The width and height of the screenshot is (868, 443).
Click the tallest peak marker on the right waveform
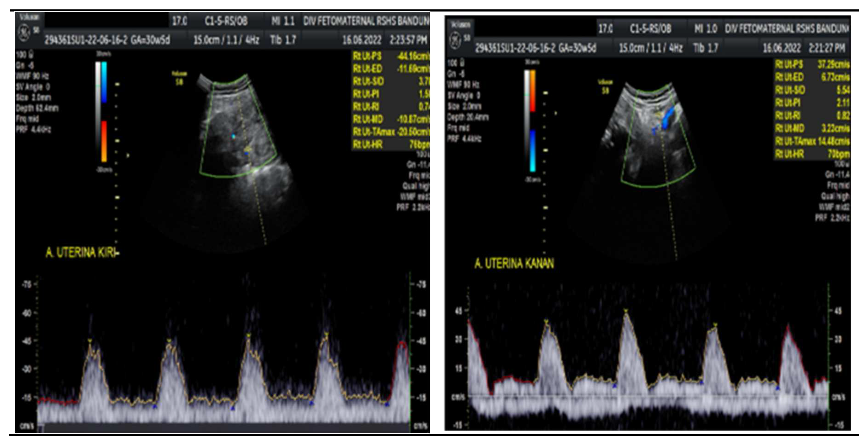click(x=626, y=311)
